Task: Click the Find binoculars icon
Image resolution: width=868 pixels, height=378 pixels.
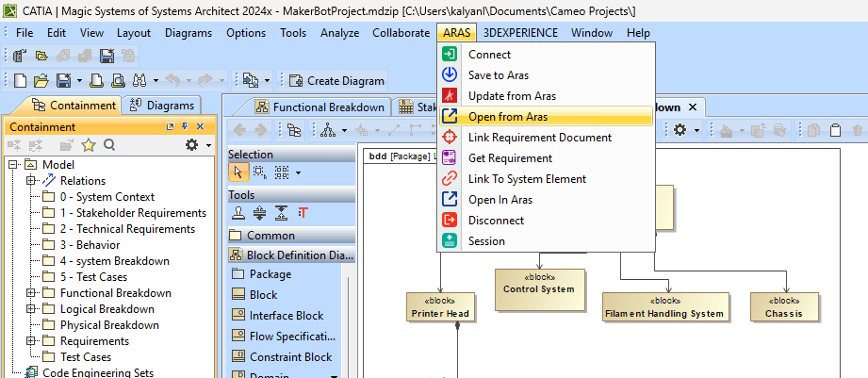Action: (x=139, y=81)
